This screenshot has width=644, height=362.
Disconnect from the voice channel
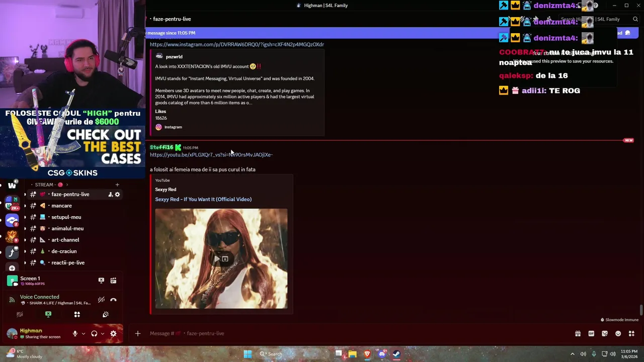point(113,300)
